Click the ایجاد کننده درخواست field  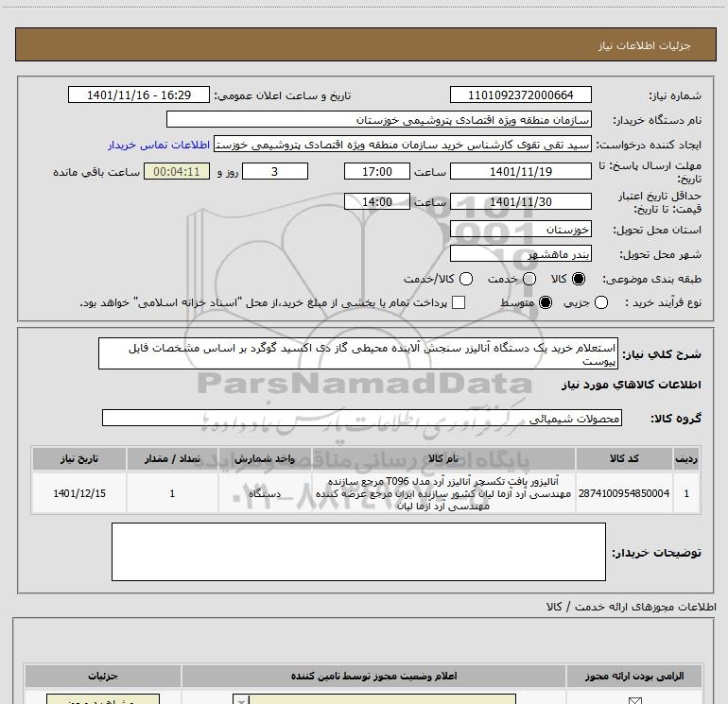point(403,145)
